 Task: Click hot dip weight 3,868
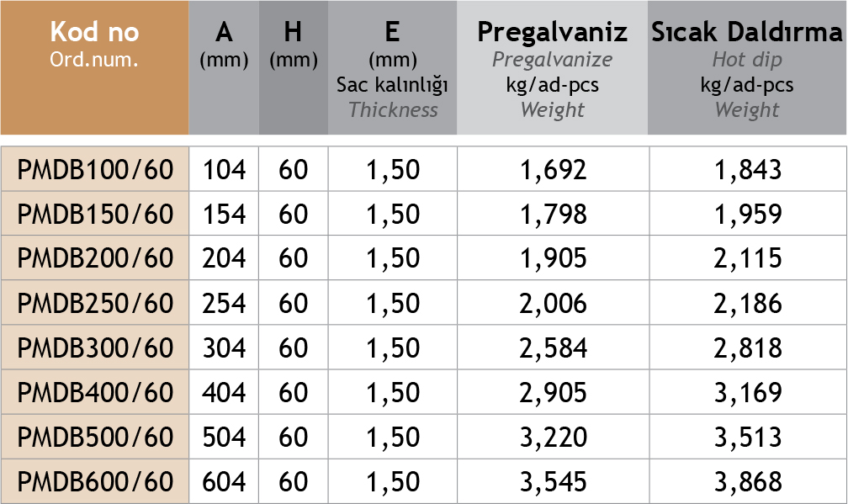tap(747, 481)
